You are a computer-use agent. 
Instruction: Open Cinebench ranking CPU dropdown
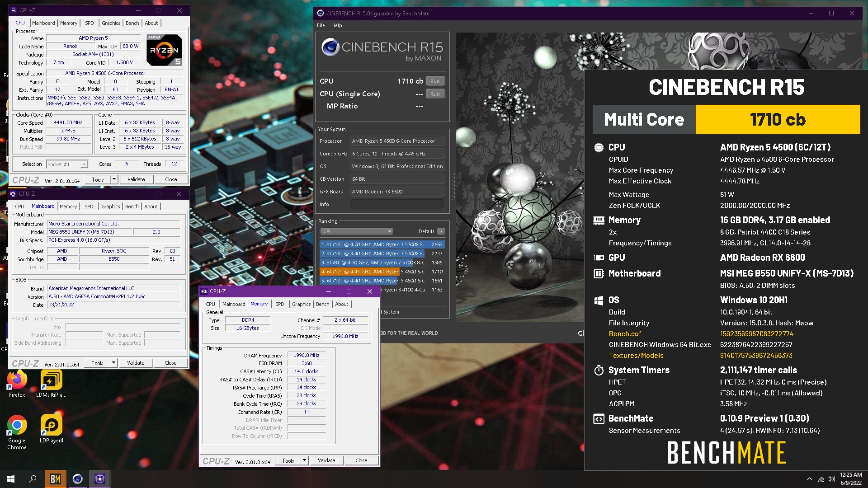(x=356, y=231)
